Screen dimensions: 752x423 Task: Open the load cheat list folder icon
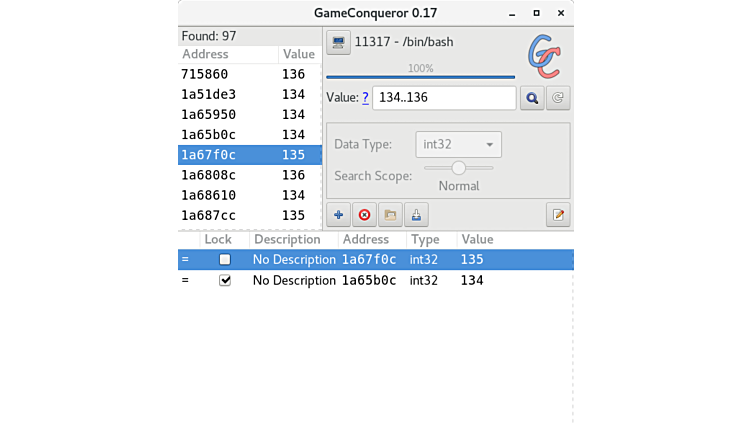(390, 214)
